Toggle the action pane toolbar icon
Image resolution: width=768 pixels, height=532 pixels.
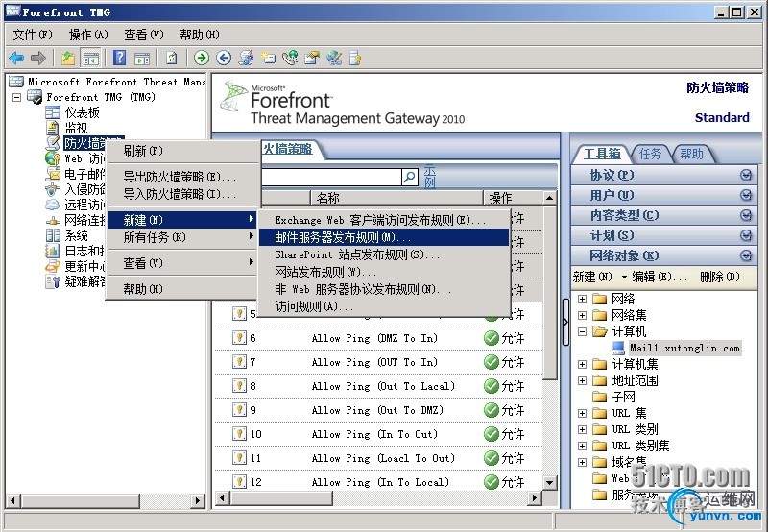(142, 59)
